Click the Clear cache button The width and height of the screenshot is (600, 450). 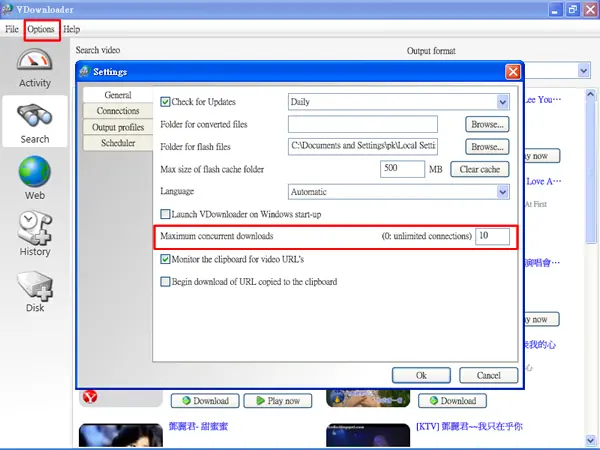(x=479, y=169)
